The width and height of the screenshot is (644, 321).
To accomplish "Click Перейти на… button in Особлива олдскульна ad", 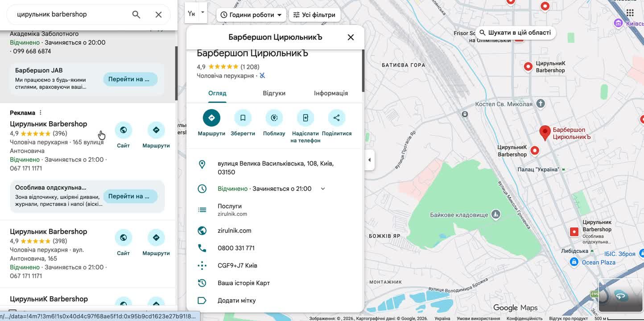I will 130,196.
